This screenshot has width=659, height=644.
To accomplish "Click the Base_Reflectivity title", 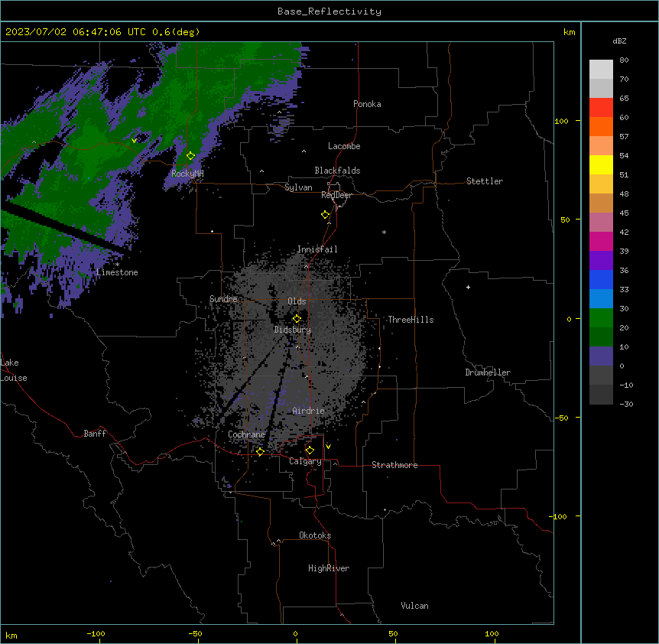I will 329,11.
